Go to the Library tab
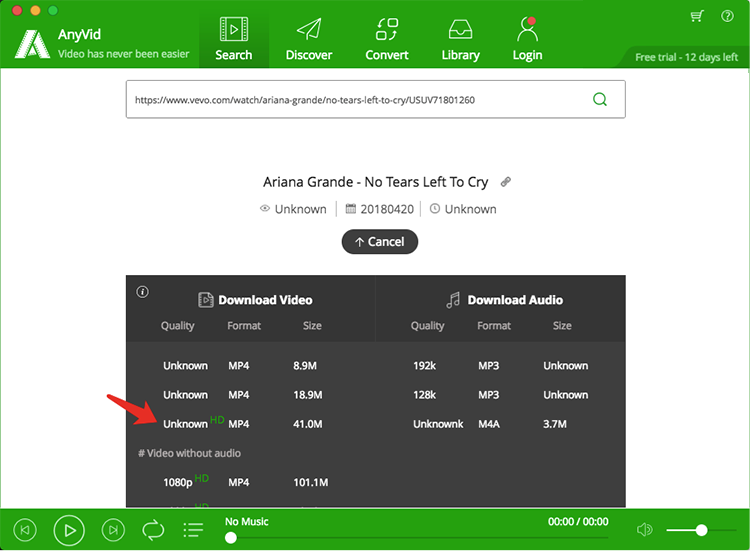Screen dimensions: 750x551 tap(461, 39)
